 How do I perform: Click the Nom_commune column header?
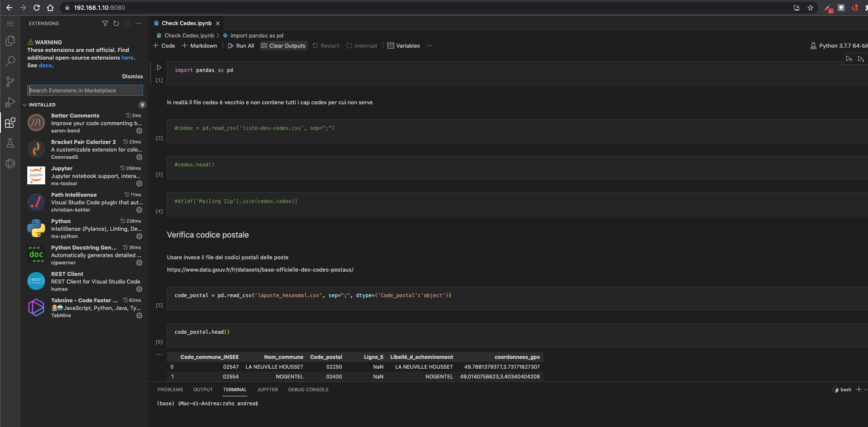coord(284,357)
